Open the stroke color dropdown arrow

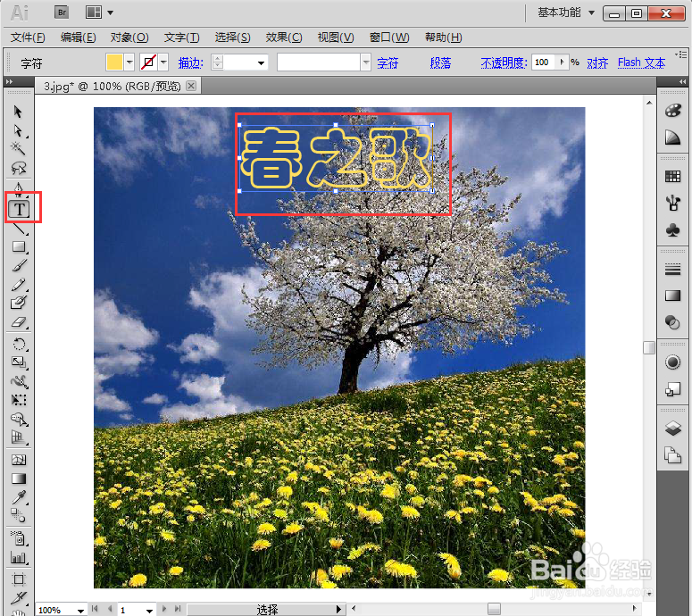[x=163, y=62]
